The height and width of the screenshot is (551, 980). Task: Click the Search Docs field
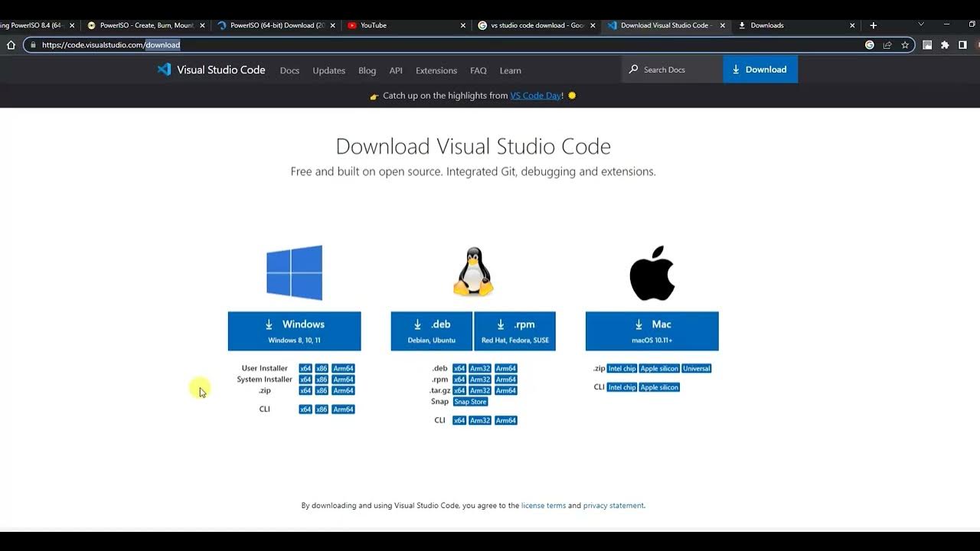tap(672, 70)
